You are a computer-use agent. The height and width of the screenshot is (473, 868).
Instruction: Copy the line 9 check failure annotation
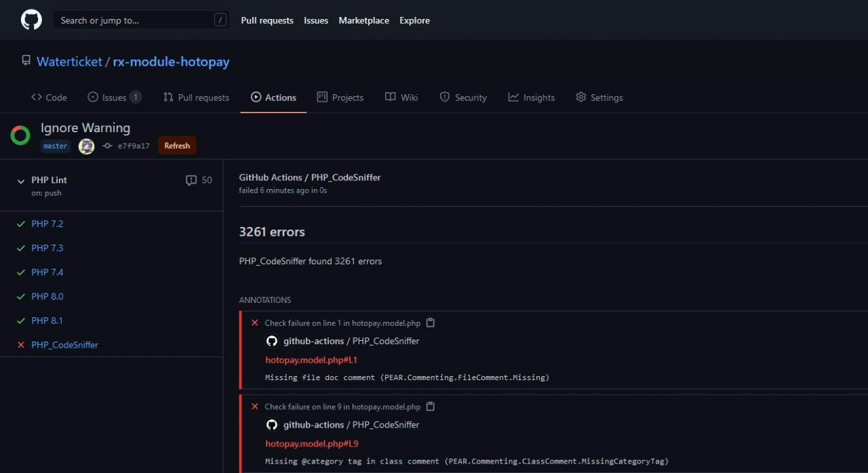coord(430,407)
